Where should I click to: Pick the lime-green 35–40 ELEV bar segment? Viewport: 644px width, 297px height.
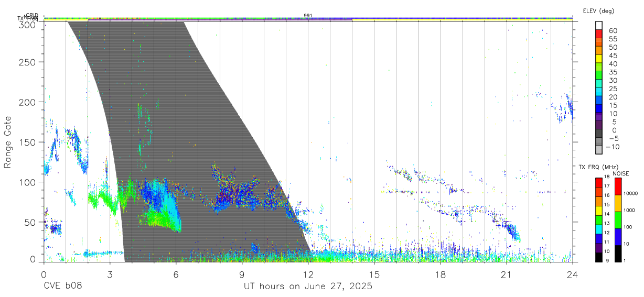[x=599, y=67]
